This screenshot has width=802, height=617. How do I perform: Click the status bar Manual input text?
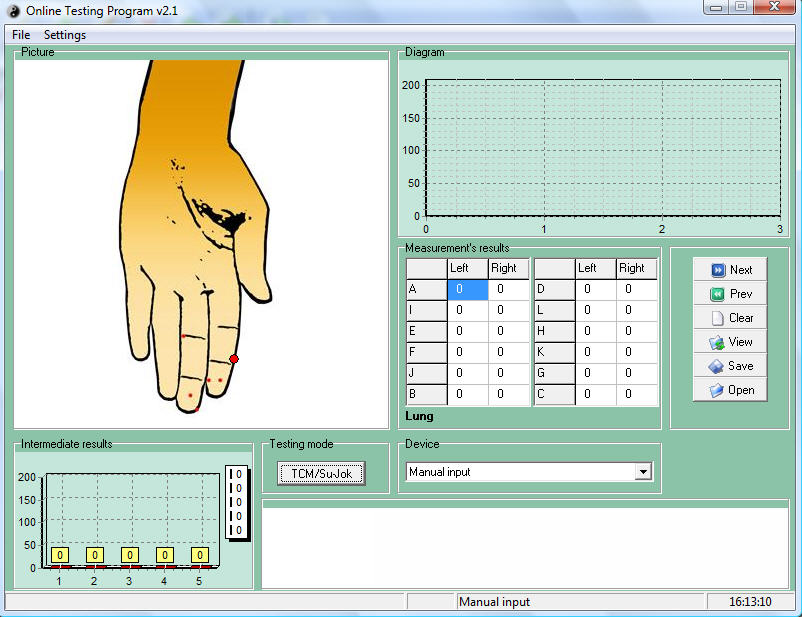494,602
